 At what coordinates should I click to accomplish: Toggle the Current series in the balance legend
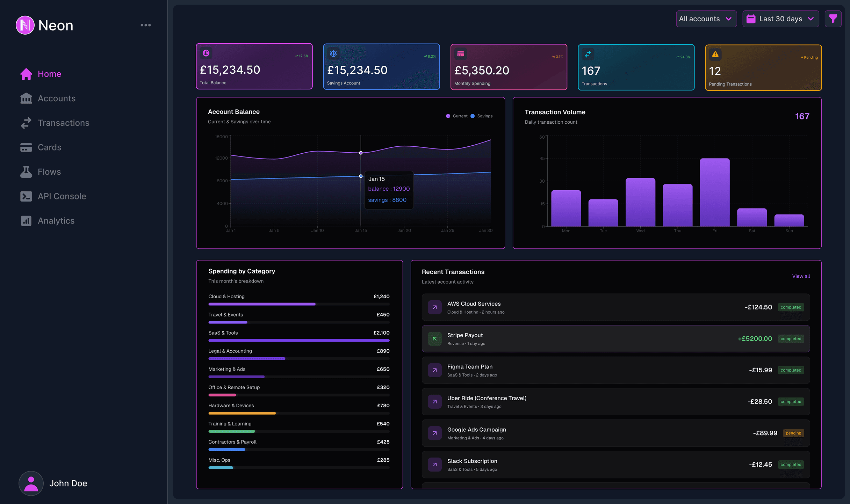click(456, 116)
